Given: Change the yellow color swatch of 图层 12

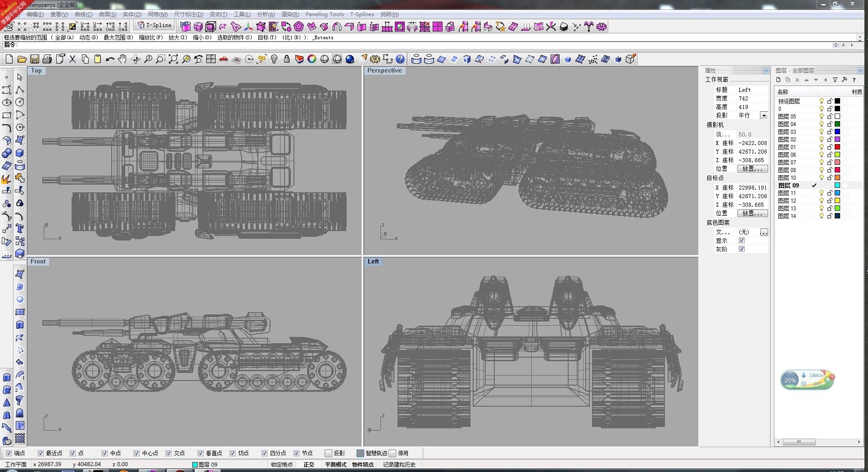Looking at the screenshot, I should (x=837, y=201).
